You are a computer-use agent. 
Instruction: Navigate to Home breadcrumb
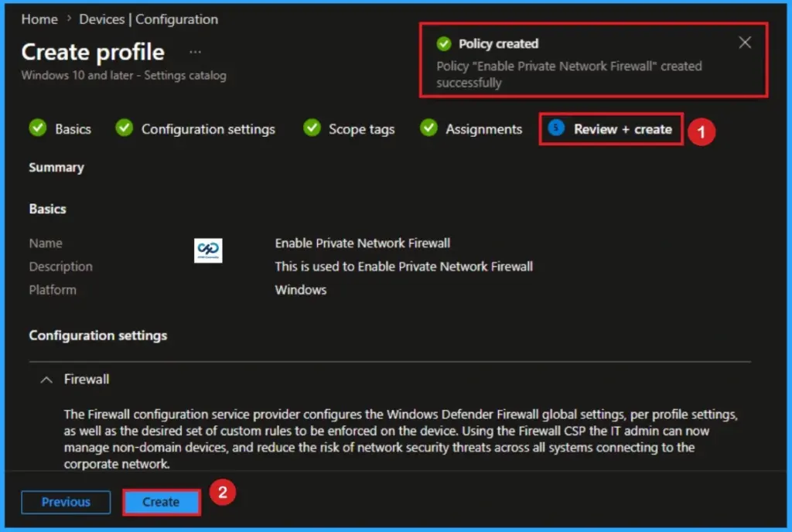pos(39,19)
